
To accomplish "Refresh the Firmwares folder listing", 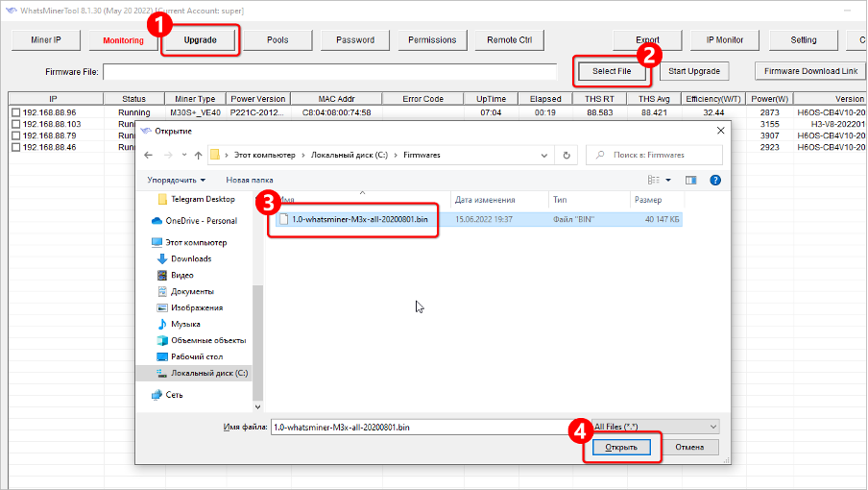I will 567,155.
